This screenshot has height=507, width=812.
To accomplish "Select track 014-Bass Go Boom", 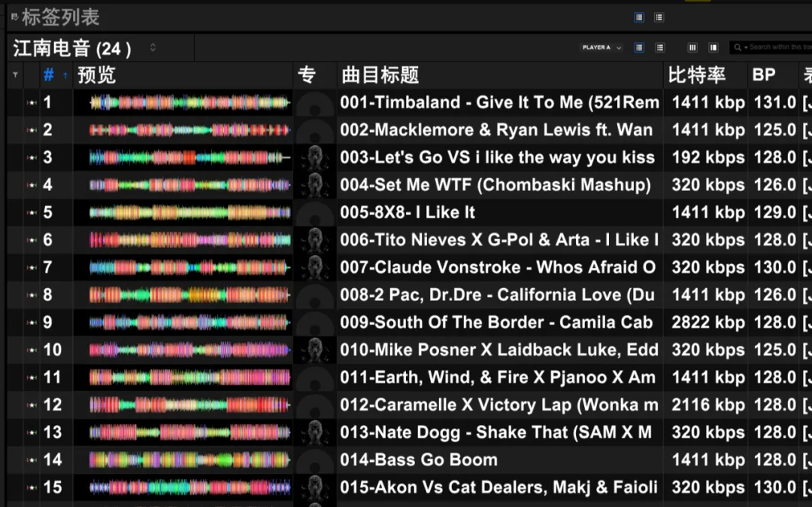I will point(419,460).
